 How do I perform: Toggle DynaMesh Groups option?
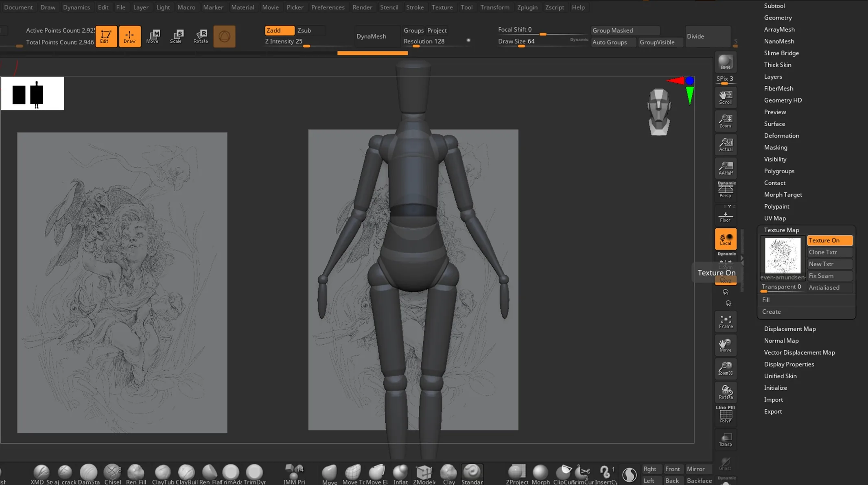pos(413,31)
